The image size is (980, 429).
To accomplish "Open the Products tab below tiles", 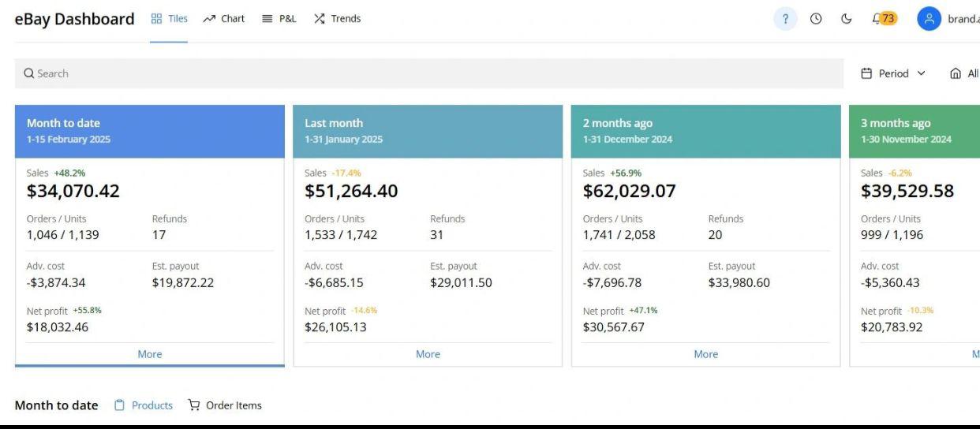I will click(x=144, y=405).
